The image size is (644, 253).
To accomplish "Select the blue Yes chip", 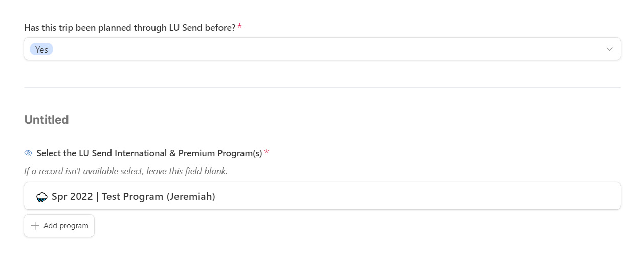I will 41,49.
